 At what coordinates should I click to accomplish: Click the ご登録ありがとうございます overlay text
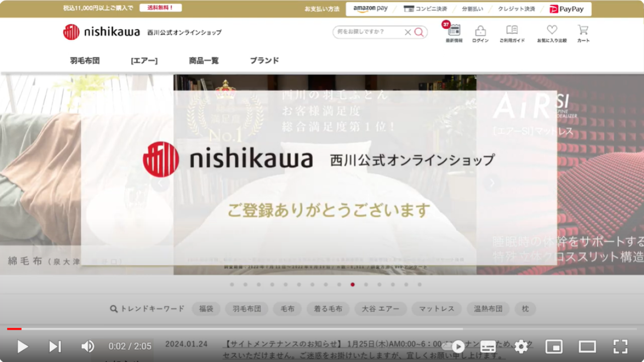329,210
